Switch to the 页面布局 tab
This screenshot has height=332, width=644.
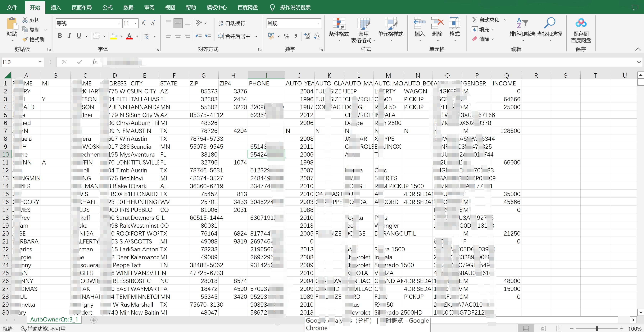coord(81,7)
